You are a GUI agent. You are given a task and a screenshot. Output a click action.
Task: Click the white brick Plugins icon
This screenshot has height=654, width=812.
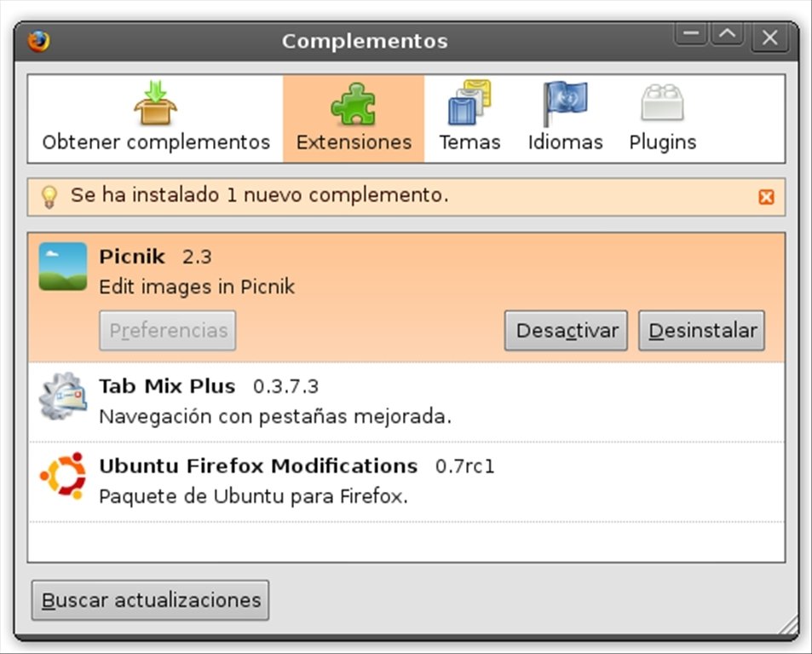tap(662, 102)
